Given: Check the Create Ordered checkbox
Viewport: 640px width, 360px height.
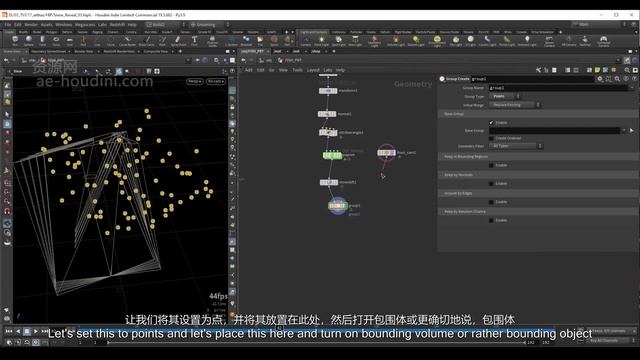Looking at the screenshot, I should tap(491, 138).
